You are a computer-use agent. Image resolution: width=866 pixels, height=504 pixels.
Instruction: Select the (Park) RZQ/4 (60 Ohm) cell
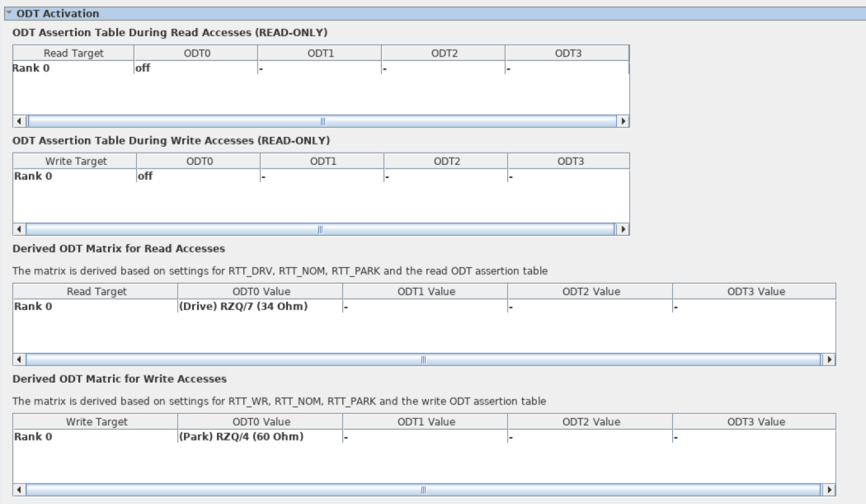click(259, 436)
